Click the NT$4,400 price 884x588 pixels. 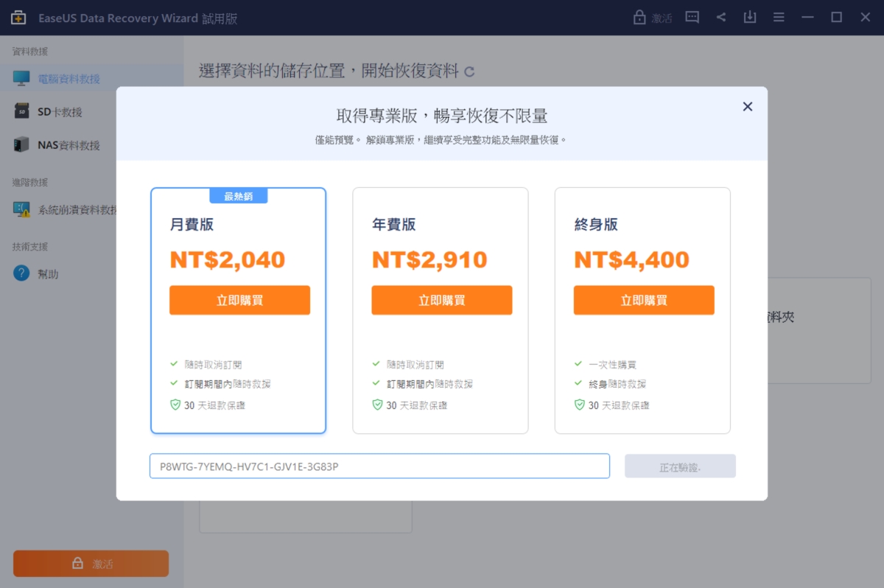coord(631,259)
